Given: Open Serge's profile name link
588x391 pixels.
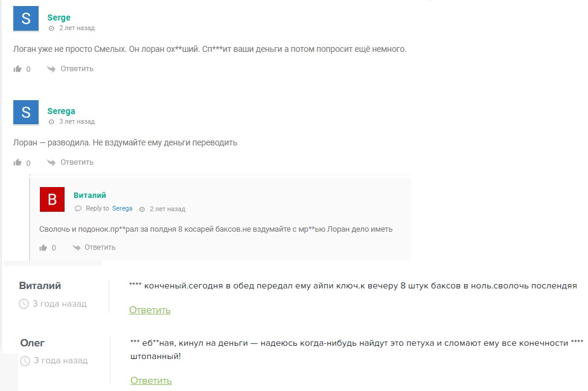Looking at the screenshot, I should [x=59, y=17].
